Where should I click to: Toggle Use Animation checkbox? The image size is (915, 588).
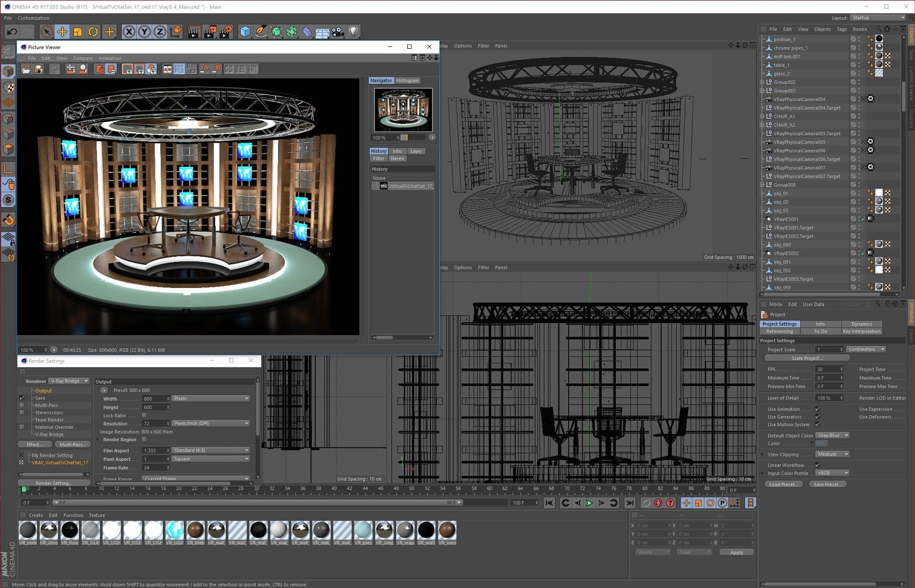(817, 409)
